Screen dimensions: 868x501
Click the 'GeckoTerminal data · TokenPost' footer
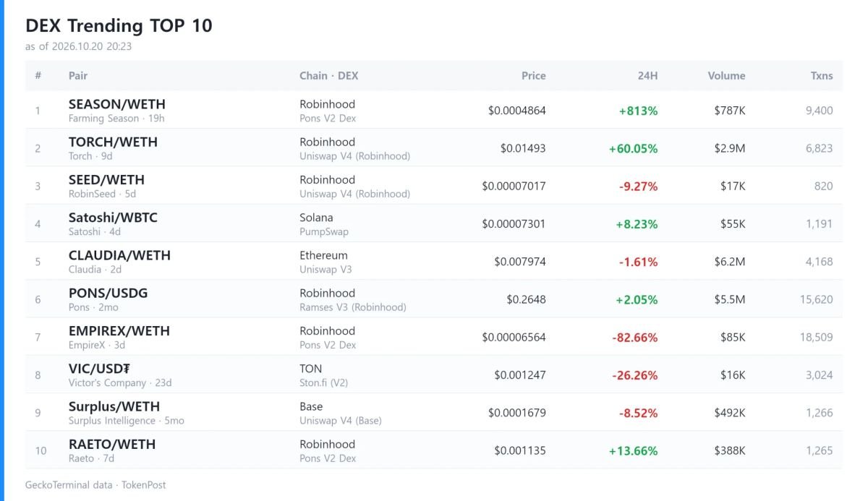coord(95,485)
